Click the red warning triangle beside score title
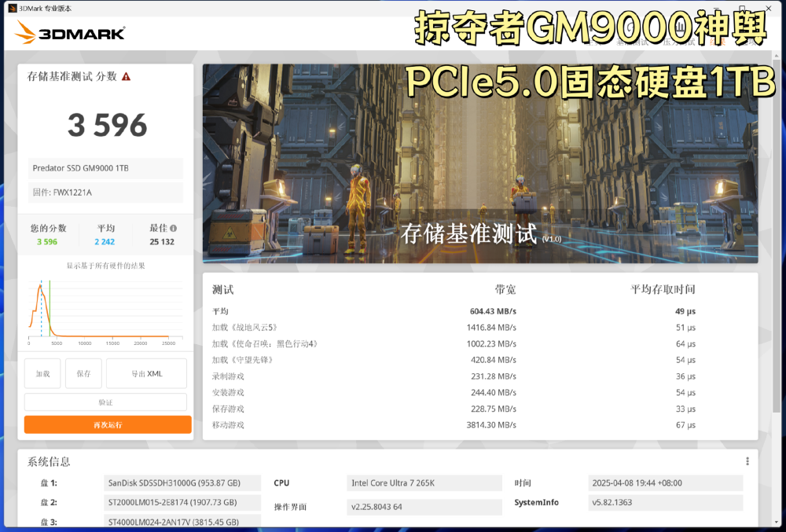Viewport: 786px width, 532px height. coord(127,77)
